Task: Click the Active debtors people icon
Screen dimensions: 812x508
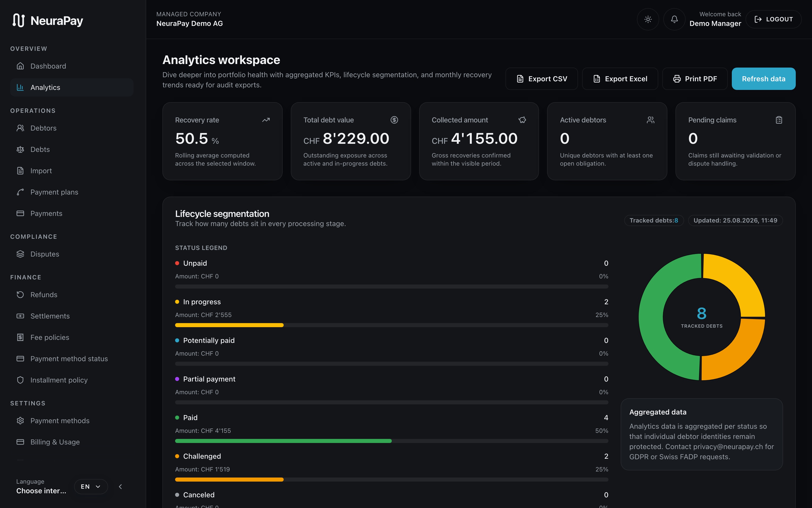Action: coord(651,120)
